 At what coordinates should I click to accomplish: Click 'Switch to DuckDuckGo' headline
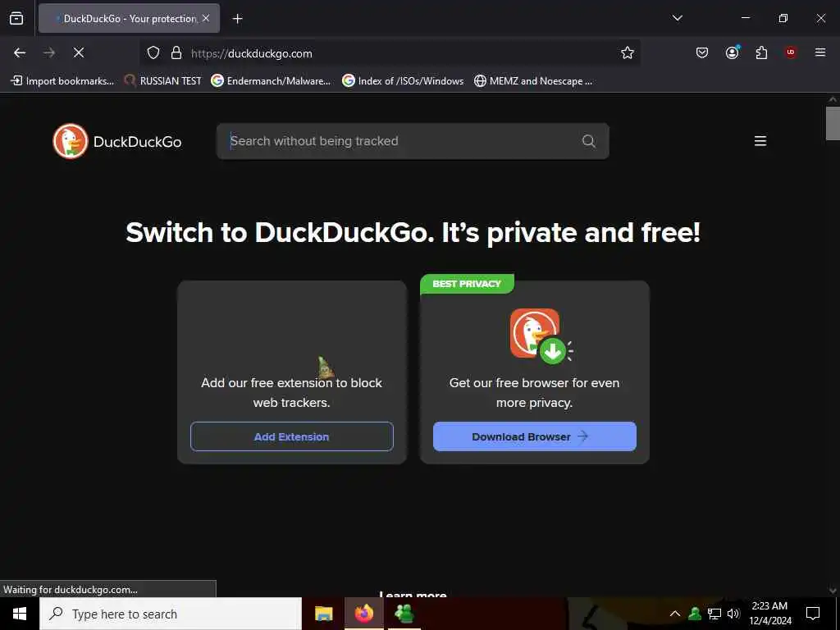(x=413, y=232)
